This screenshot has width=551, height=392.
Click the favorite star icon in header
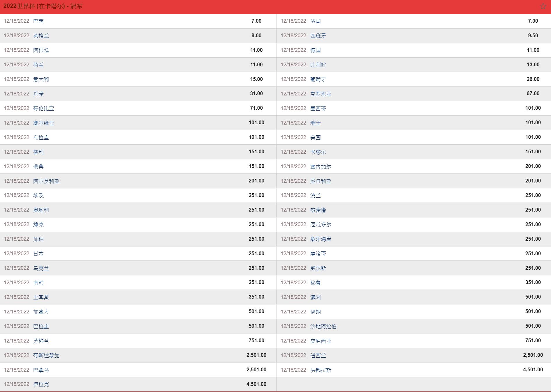click(543, 6)
